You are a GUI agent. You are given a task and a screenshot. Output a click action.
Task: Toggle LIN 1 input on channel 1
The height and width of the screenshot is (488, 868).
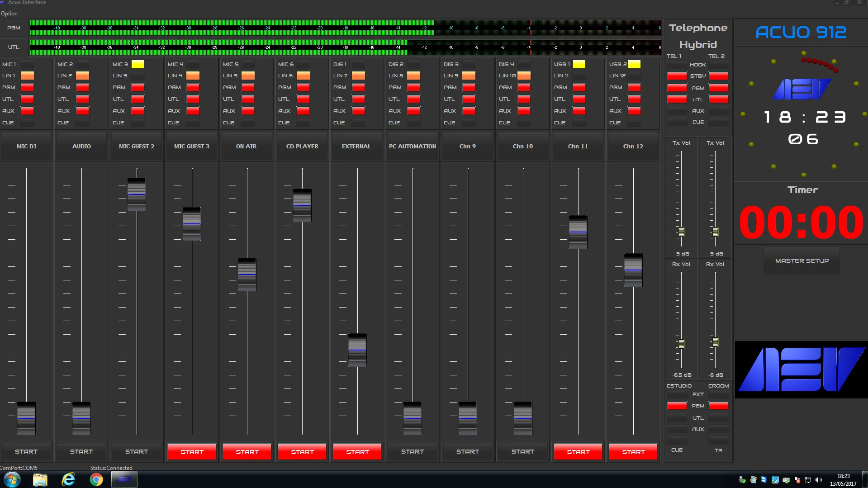[27, 76]
